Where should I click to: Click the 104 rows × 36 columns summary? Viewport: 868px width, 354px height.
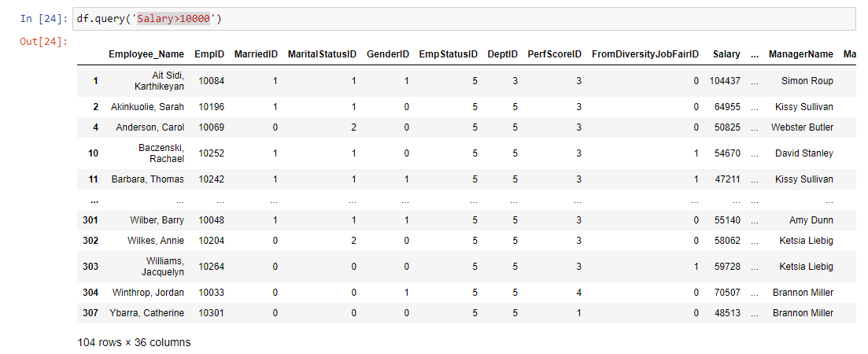point(134,342)
